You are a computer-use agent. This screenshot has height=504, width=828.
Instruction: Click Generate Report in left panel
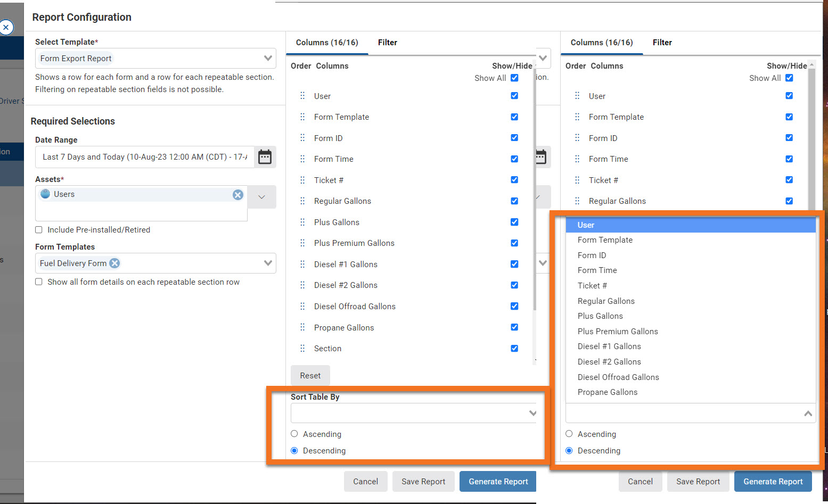pos(498,482)
